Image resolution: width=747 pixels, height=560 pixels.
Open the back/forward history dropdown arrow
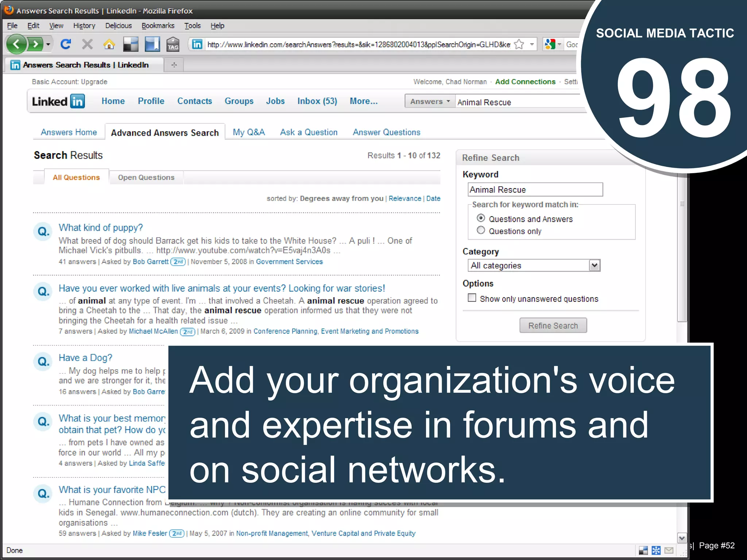48,44
